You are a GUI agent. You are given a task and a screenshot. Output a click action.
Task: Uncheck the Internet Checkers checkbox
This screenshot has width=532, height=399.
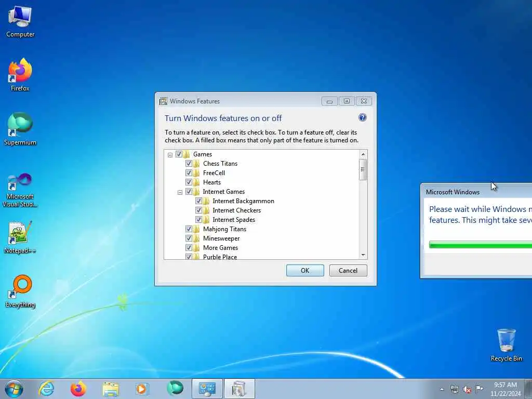(198, 210)
